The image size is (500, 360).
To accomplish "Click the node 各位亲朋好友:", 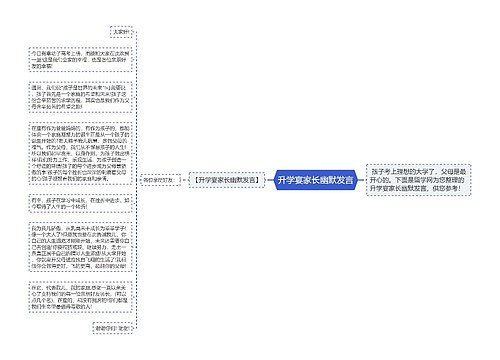I will click(x=161, y=180).
